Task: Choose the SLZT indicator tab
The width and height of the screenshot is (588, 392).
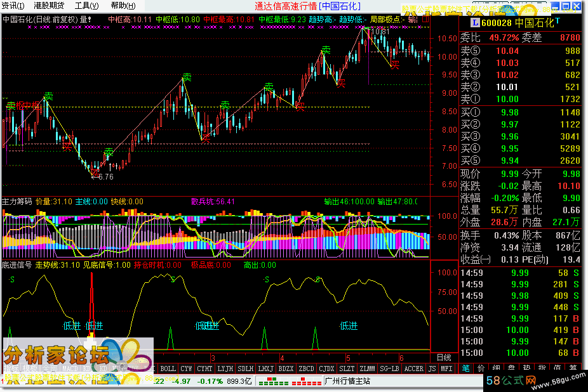Action: [347, 369]
